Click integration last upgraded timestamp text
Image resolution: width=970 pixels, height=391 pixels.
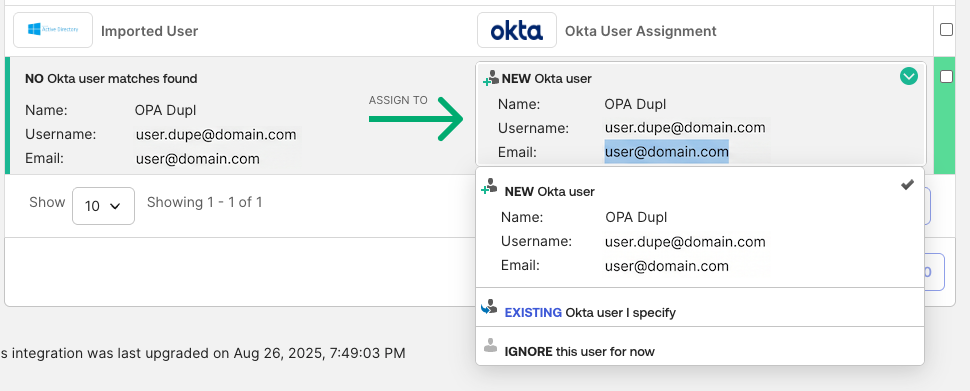(202, 354)
